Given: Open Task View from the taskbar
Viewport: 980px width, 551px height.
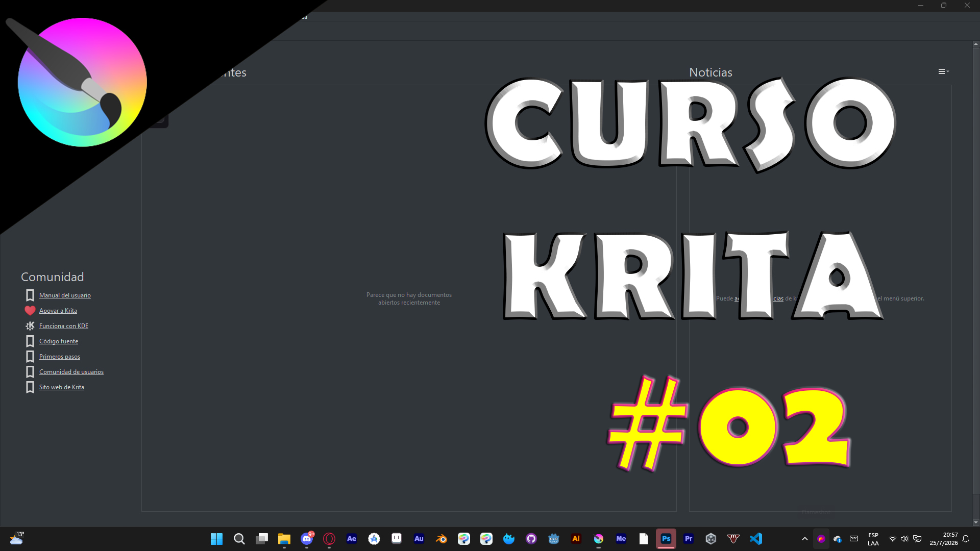Looking at the screenshot, I should coord(261,539).
